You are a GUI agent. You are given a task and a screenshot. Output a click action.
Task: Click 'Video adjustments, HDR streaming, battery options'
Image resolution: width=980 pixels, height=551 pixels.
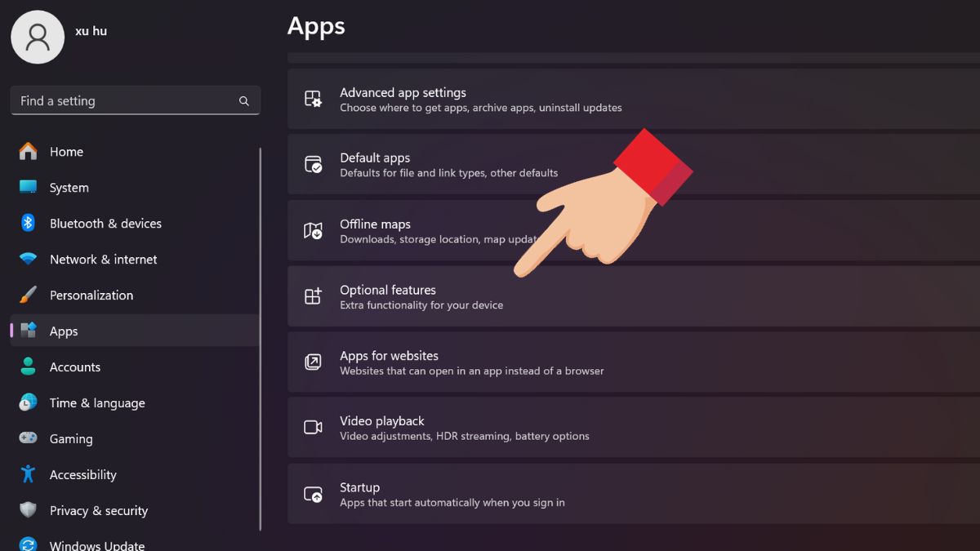point(465,436)
